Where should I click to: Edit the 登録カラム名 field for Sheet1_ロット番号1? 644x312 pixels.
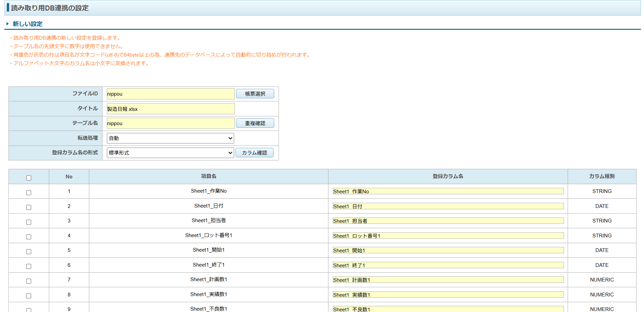click(x=448, y=236)
